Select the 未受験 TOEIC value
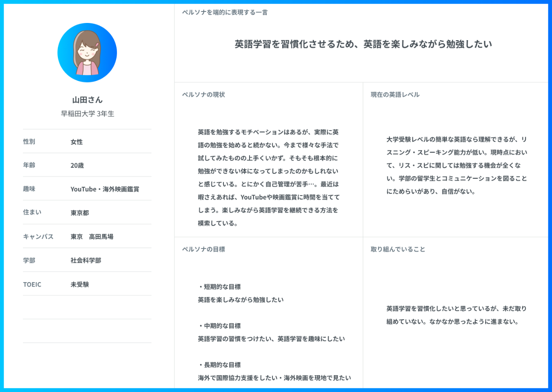This screenshot has height=392, width=552. click(x=79, y=284)
